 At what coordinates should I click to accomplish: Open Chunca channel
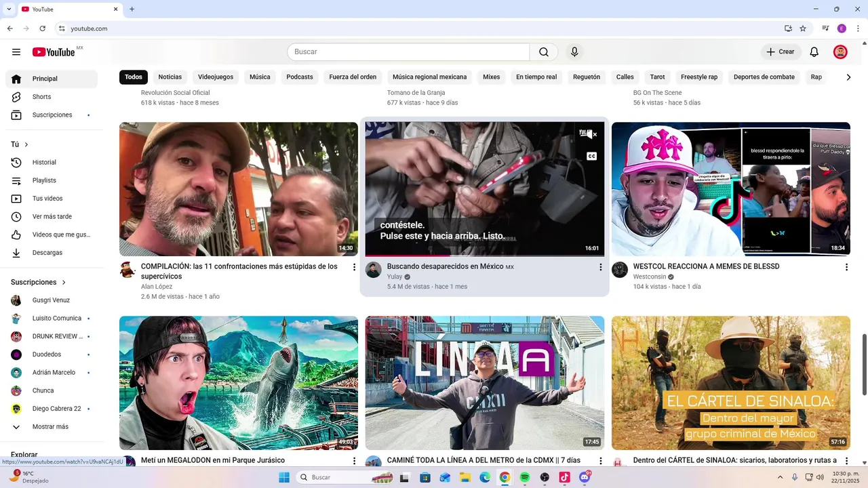point(52,390)
